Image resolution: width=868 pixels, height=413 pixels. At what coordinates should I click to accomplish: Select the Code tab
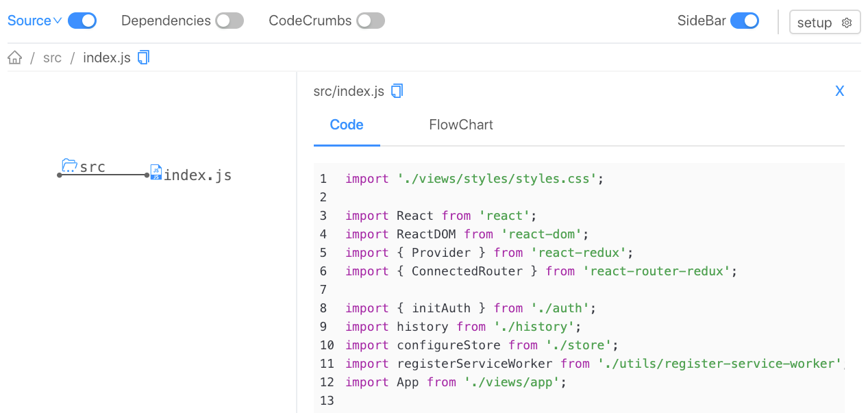(x=347, y=125)
